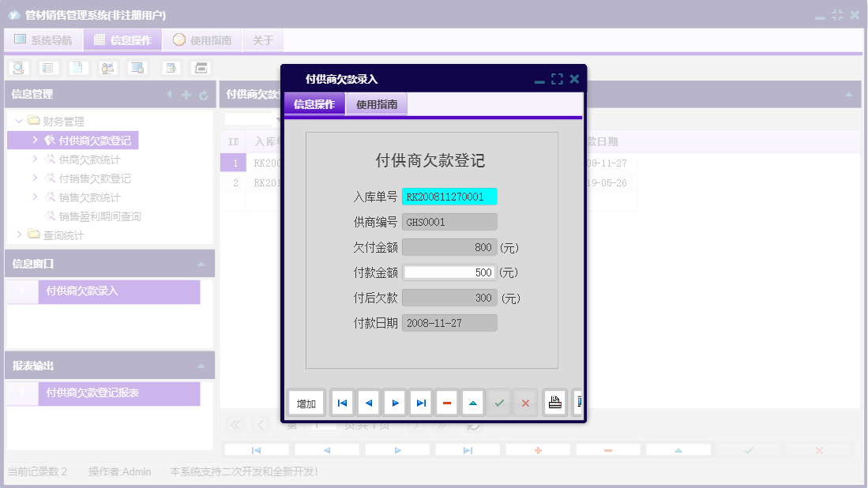Go to the next record with the blue arrow
868x488 pixels.
(394, 403)
